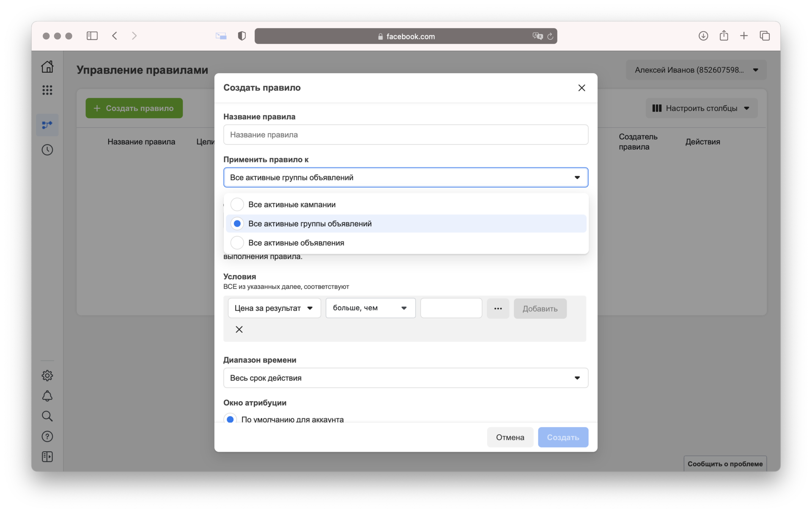Expand the "больше, чем" operator dropdown
The width and height of the screenshot is (812, 513).
370,308
